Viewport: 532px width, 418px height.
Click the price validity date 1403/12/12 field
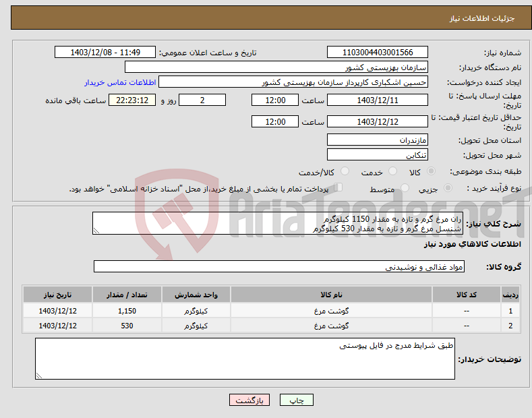378,121
